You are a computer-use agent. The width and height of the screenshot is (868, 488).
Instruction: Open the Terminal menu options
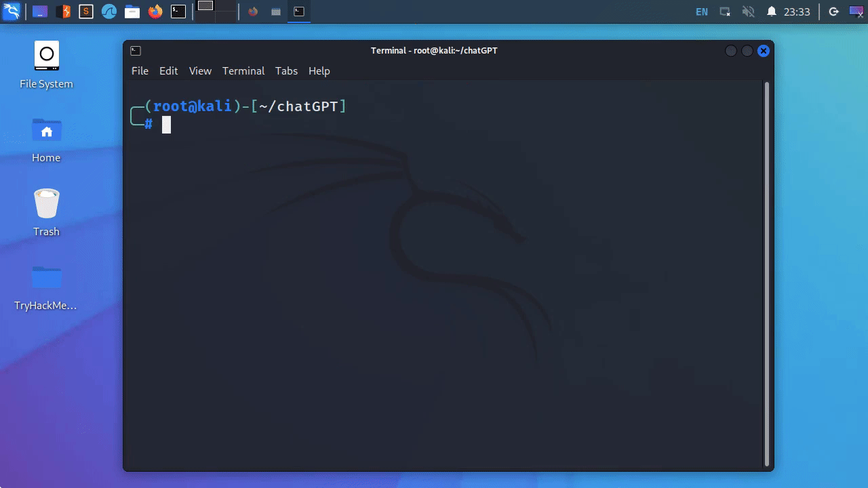tap(243, 70)
